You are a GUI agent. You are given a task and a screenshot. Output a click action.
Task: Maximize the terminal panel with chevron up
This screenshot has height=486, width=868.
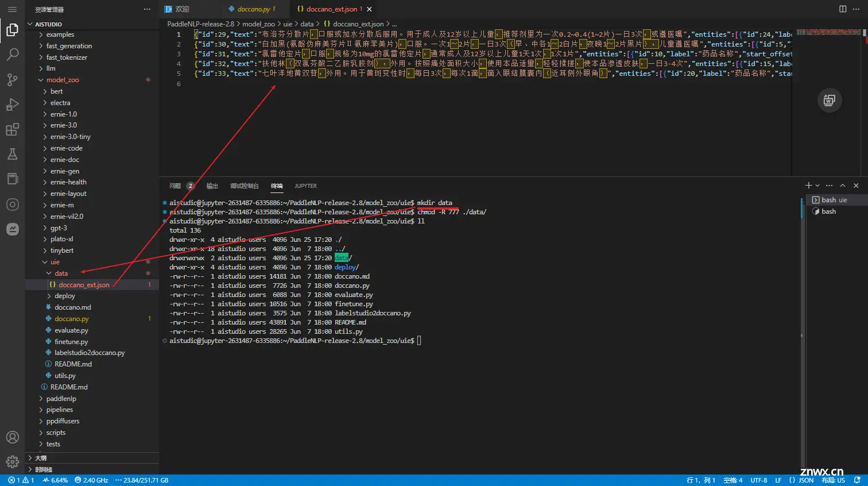tap(843, 186)
